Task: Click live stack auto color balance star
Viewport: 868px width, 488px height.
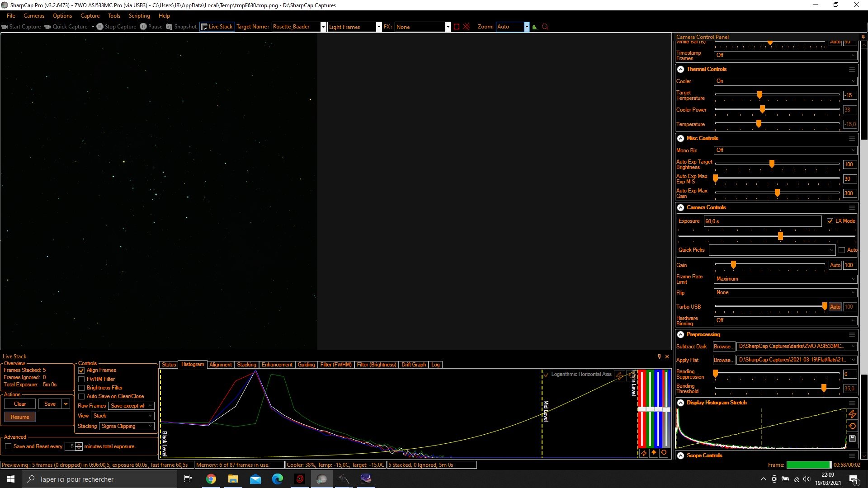Action: 654,453
